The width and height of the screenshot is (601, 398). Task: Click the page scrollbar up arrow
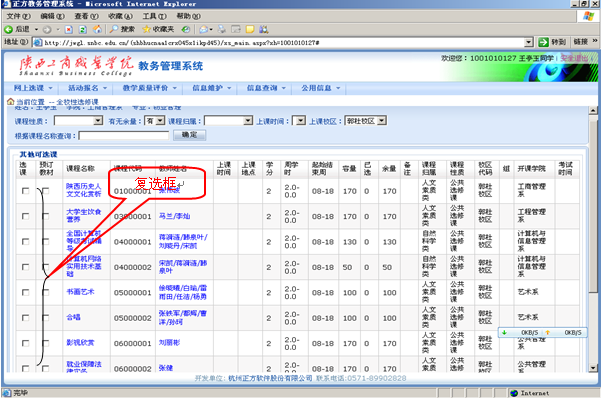tap(593, 110)
